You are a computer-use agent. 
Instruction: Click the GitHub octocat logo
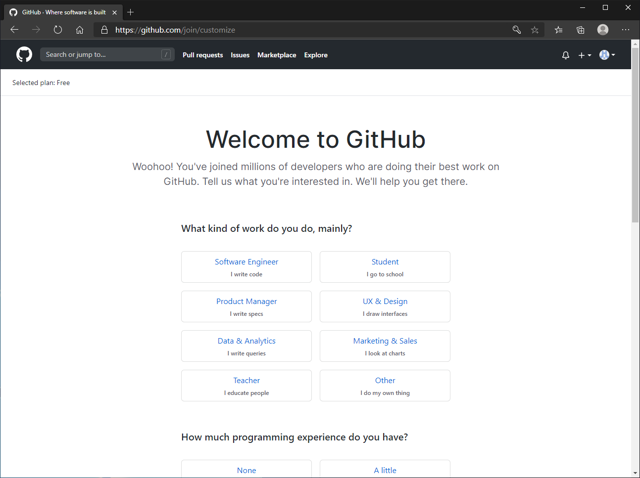(24, 54)
